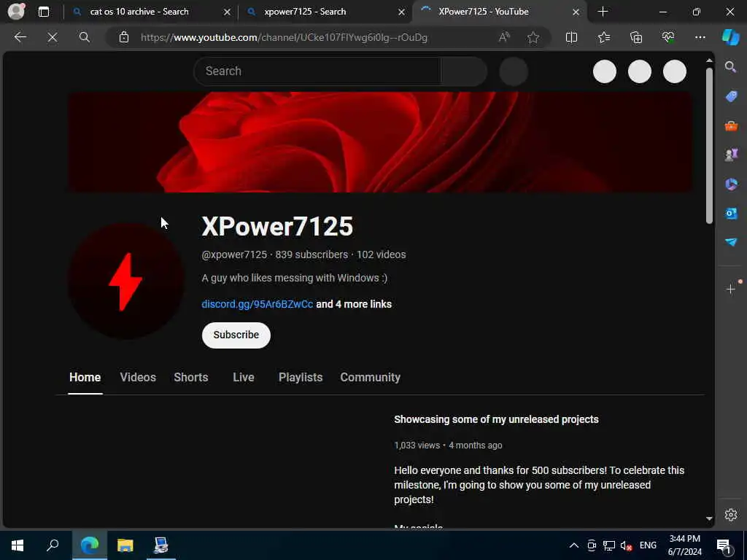Switch to the Community tab
The width and height of the screenshot is (747, 560).
370,378
